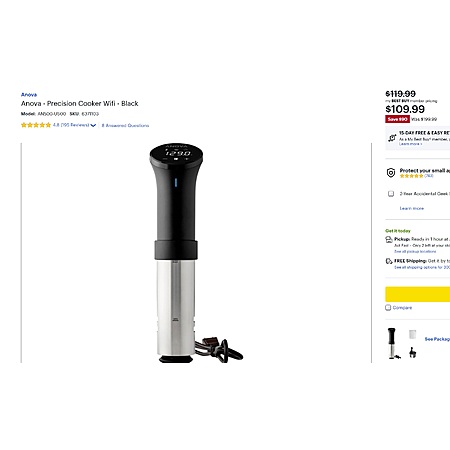Enable the Compare checkbox
The width and height of the screenshot is (450, 450).
(x=388, y=308)
